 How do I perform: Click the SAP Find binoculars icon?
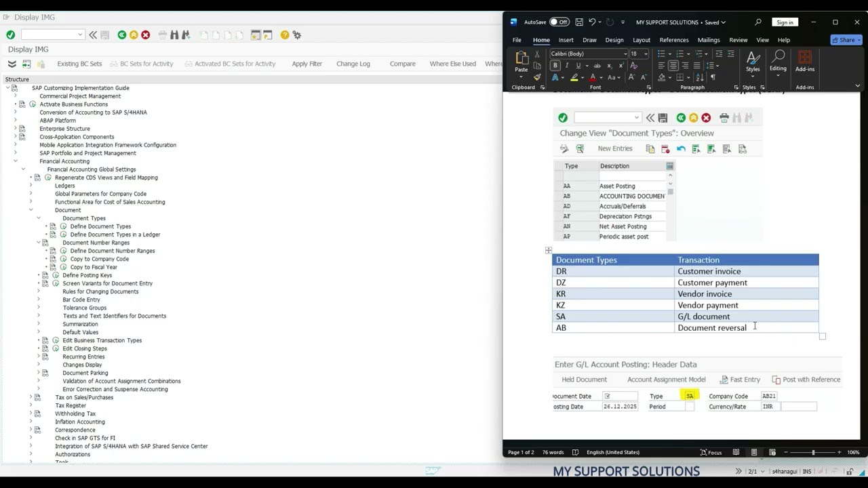click(174, 35)
